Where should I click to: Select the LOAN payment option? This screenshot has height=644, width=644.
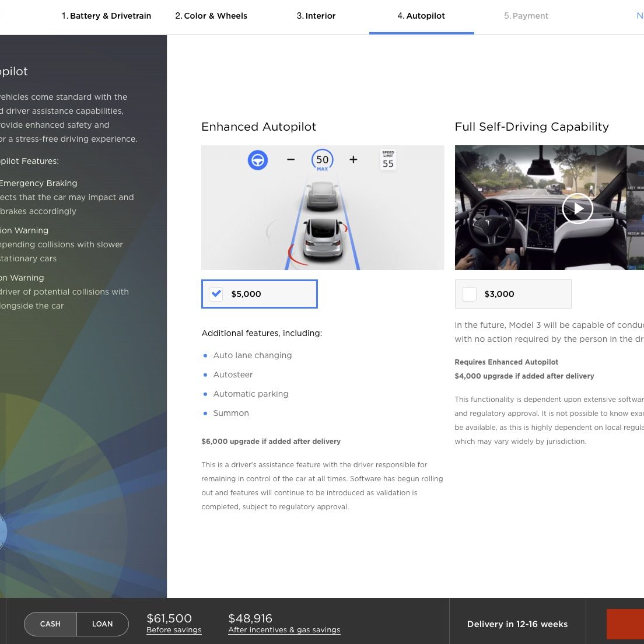(102, 624)
